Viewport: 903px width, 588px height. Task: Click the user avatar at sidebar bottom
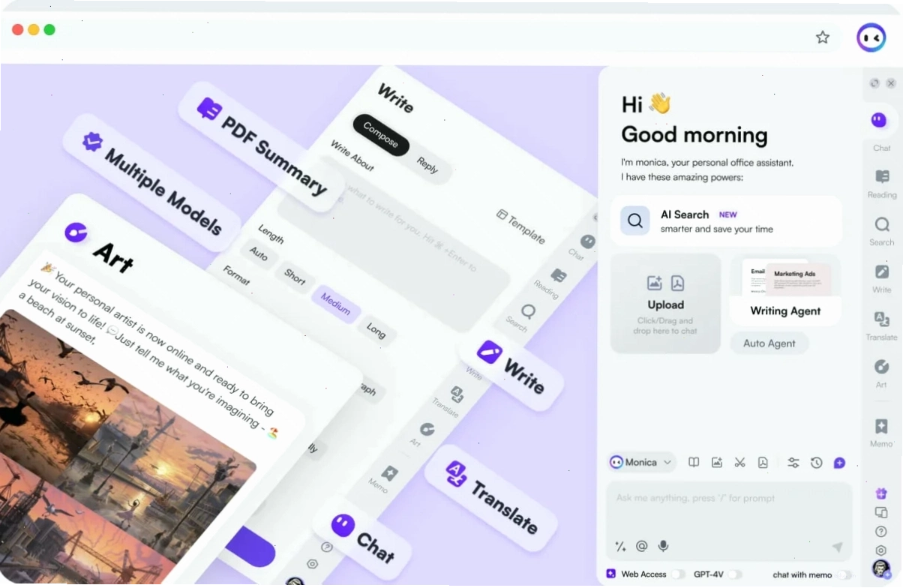[x=881, y=568]
